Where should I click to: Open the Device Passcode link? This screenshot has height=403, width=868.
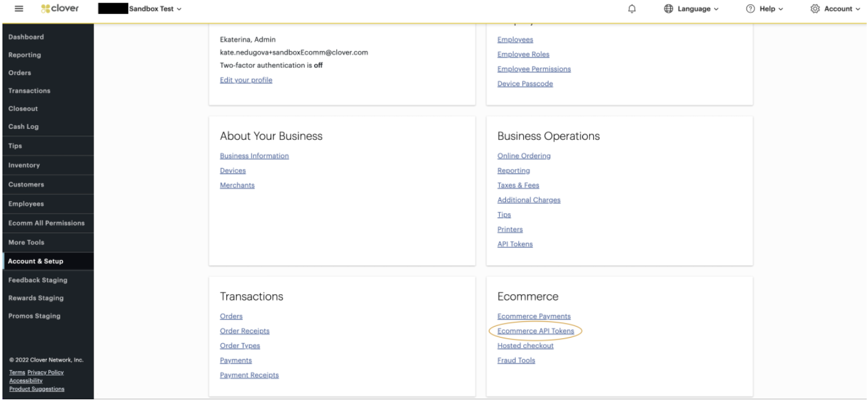pyautogui.click(x=525, y=84)
